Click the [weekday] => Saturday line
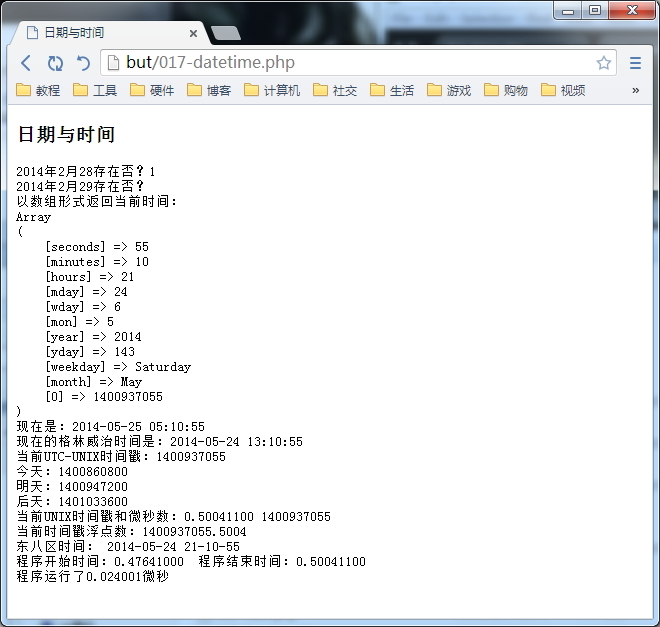This screenshot has width=660, height=627. [x=118, y=367]
